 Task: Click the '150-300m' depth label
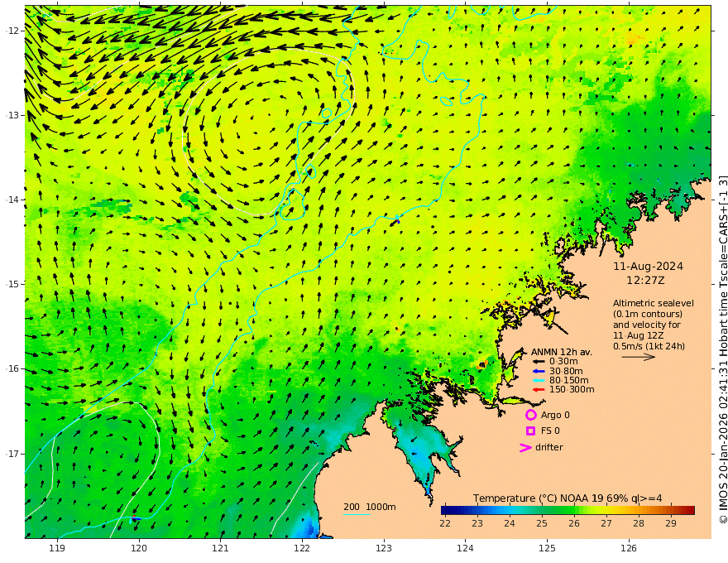571,390
